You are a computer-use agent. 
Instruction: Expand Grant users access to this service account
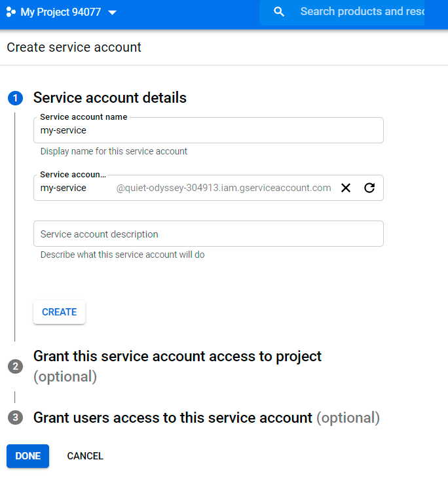(173, 417)
